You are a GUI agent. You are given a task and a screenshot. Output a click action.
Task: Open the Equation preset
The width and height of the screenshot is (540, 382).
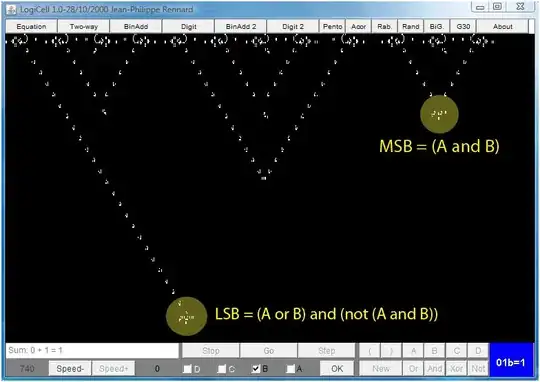[31, 27]
